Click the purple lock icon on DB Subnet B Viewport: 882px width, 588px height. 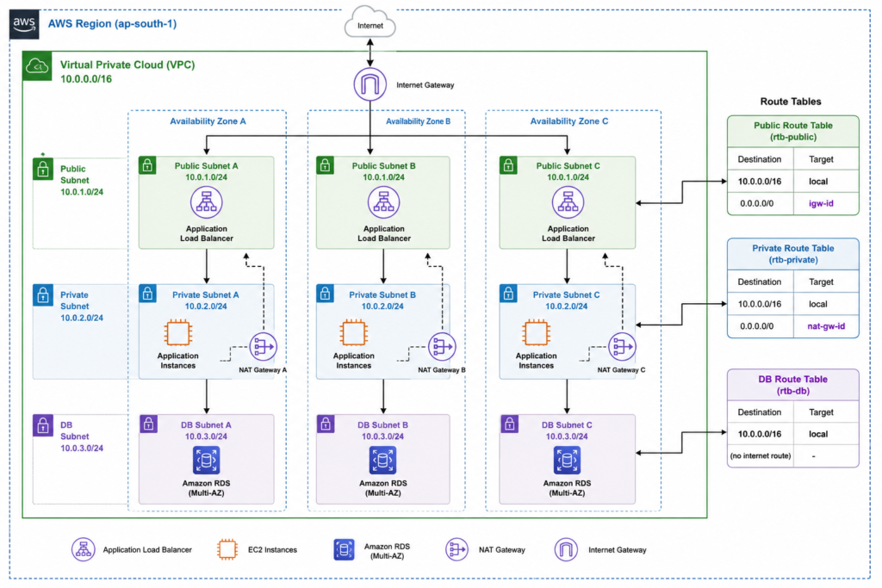[326, 424]
